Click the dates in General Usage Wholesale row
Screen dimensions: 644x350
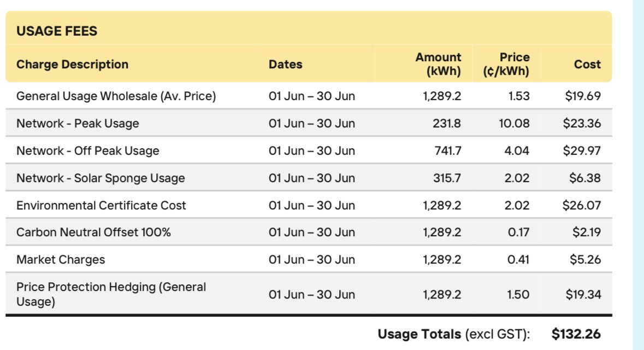tap(312, 96)
